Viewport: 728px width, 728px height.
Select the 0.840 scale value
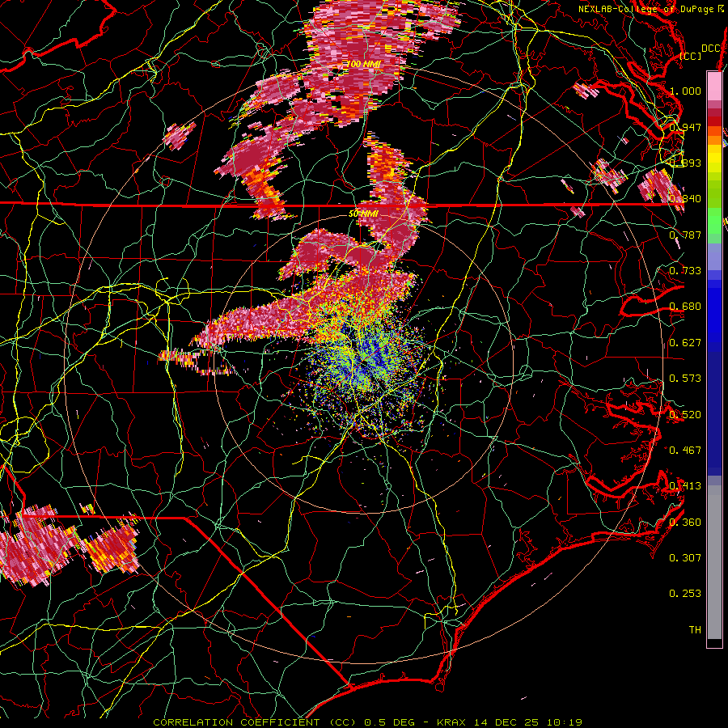[x=685, y=199]
